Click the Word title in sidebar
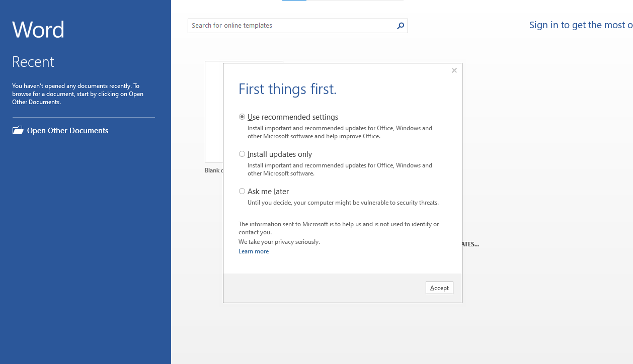 point(38,30)
